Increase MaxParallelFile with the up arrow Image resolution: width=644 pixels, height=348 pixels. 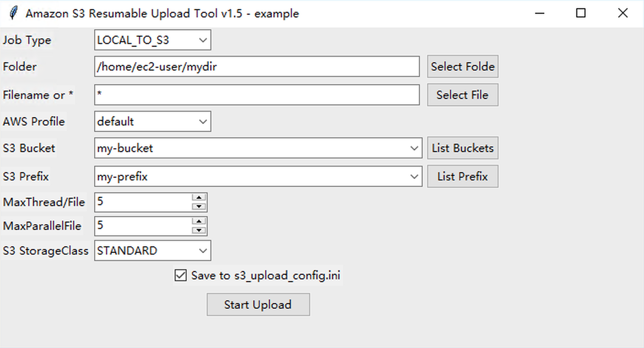pos(199,222)
